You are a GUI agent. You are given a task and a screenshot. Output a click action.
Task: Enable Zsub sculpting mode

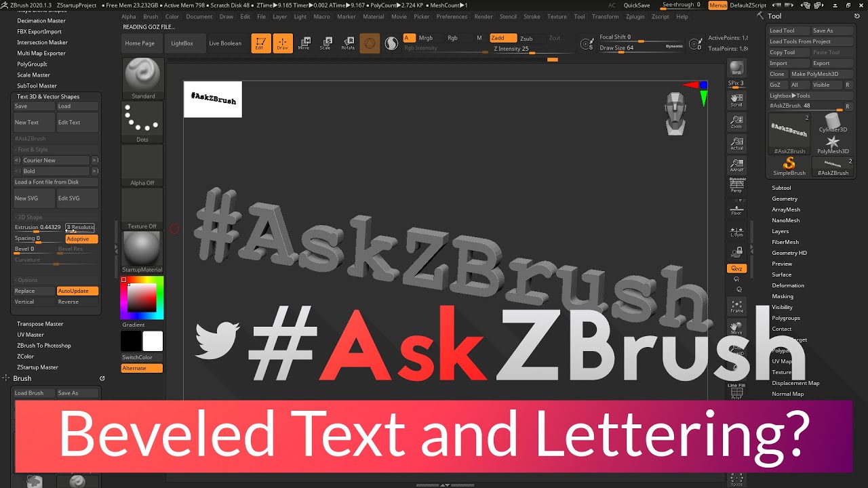(526, 39)
